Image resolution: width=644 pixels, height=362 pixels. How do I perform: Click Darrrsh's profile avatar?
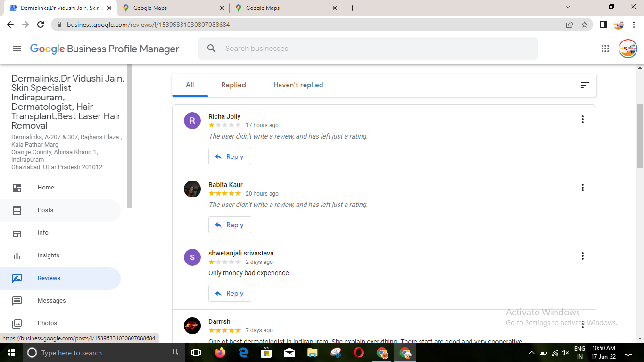pos(192,326)
